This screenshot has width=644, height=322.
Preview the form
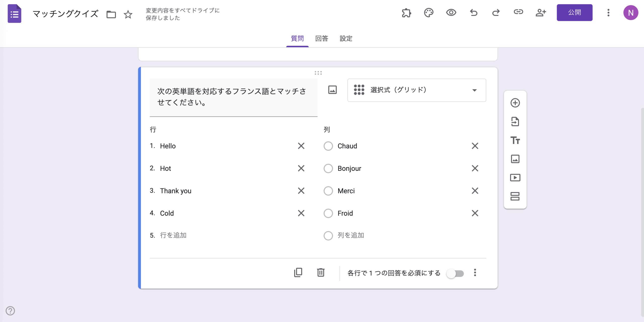pyautogui.click(x=451, y=13)
